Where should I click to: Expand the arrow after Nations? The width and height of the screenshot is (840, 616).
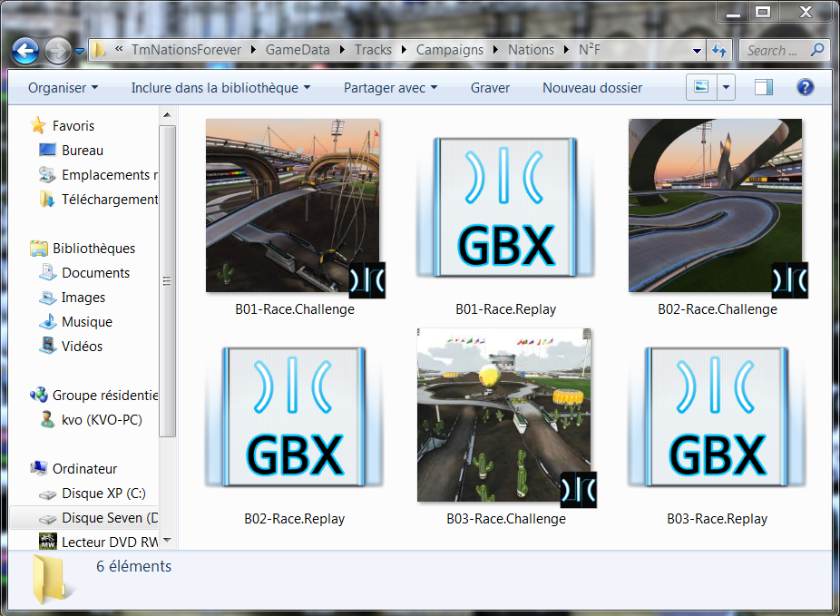(x=566, y=50)
